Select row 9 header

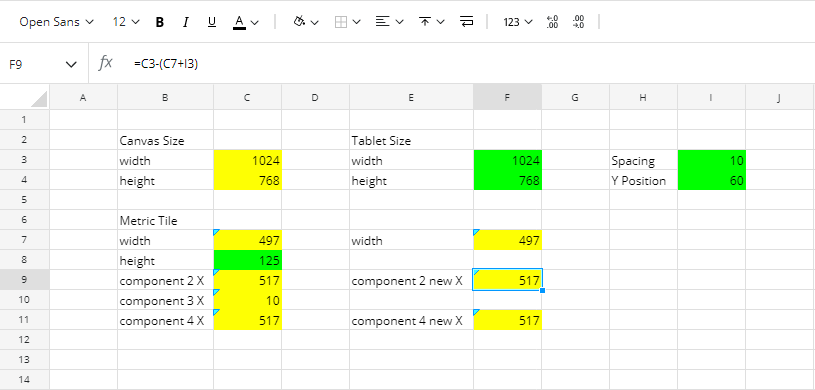pos(24,280)
